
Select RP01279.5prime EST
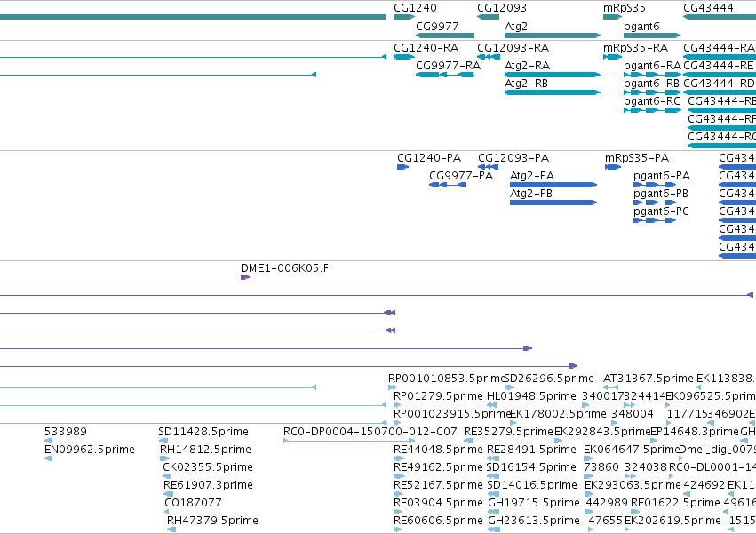click(x=397, y=405)
